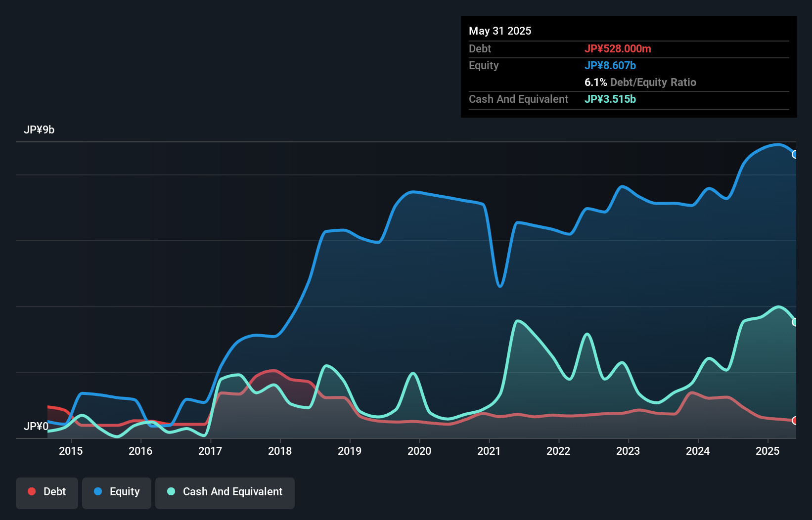Click the 2024 debt peak on the red line
812x520 pixels.
tap(692, 393)
